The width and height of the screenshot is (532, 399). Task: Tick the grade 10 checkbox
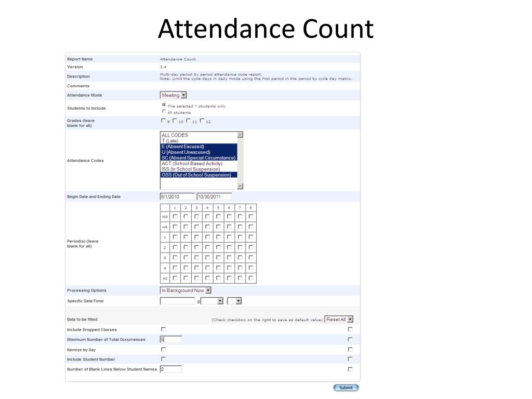click(175, 121)
